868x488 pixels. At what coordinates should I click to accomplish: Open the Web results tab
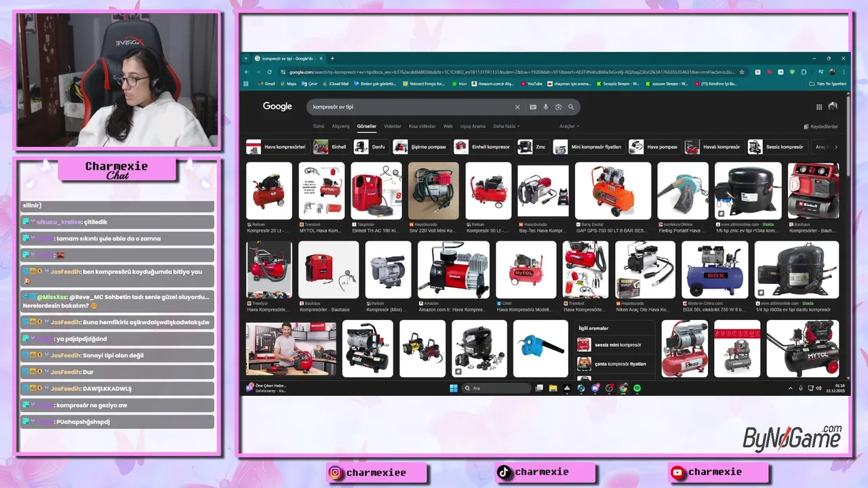coord(448,126)
